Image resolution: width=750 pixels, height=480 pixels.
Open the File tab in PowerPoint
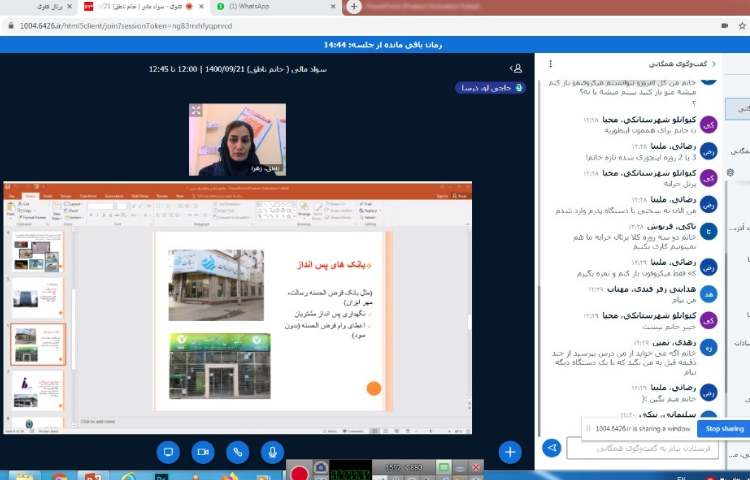pos(12,196)
